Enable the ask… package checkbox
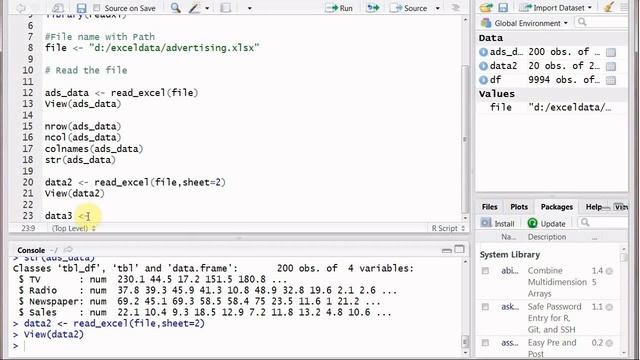Image resolution: width=640 pixels, height=360 pixels. pos(485,307)
